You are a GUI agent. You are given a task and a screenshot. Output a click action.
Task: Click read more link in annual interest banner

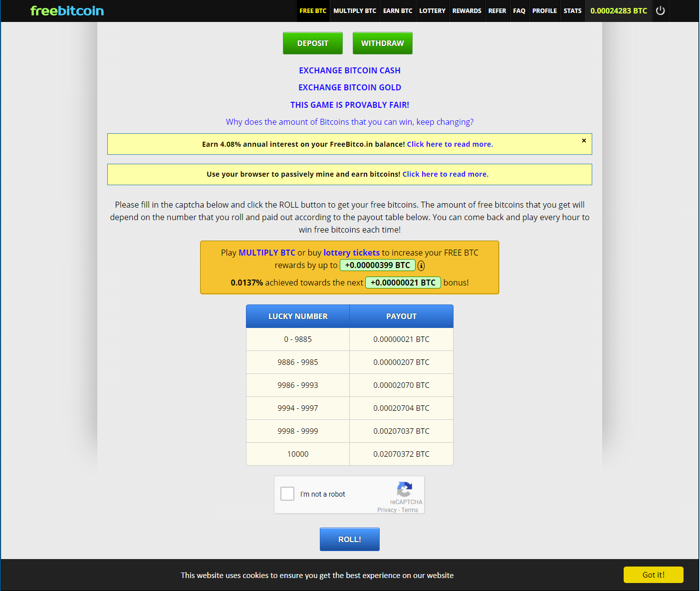coord(450,144)
